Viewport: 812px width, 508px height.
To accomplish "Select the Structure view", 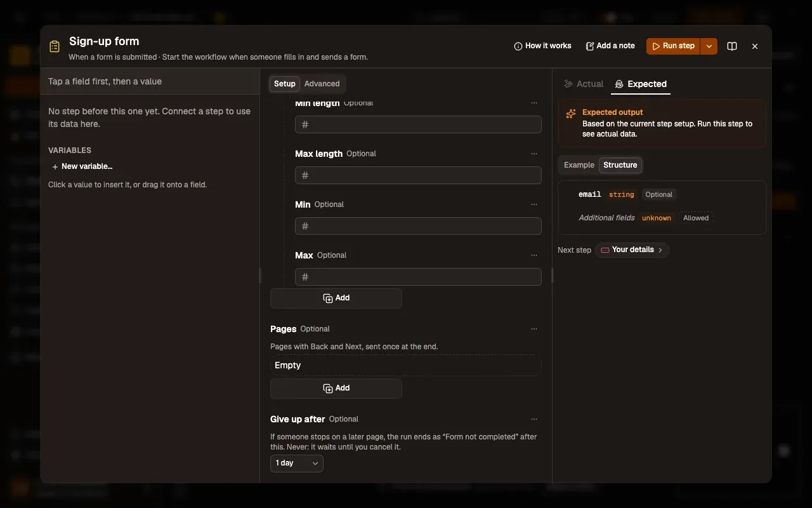I will [x=620, y=165].
